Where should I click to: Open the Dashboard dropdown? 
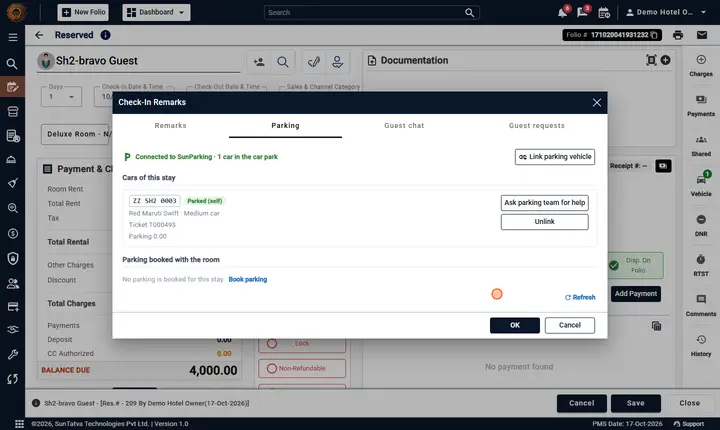click(156, 12)
